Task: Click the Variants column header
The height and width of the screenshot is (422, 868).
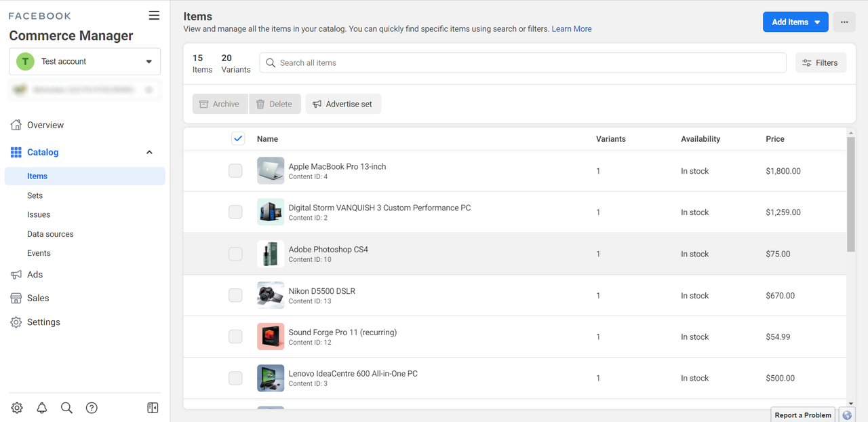Action: 611,139
